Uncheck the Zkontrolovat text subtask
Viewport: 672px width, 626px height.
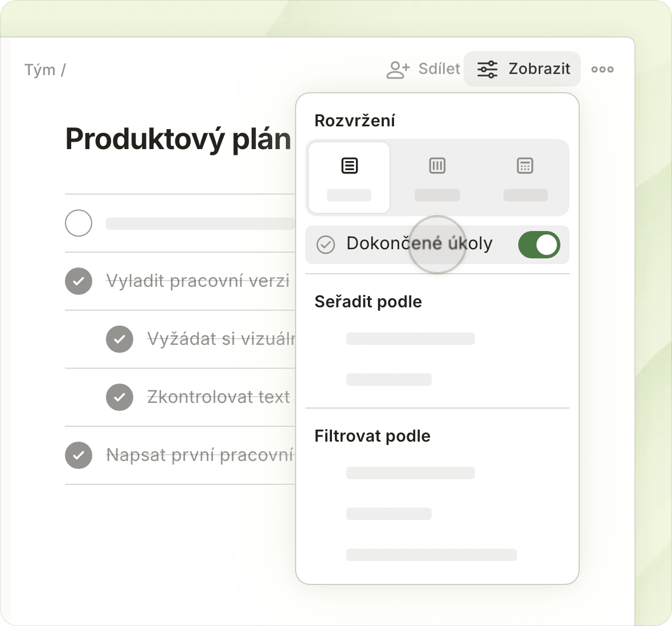[120, 397]
